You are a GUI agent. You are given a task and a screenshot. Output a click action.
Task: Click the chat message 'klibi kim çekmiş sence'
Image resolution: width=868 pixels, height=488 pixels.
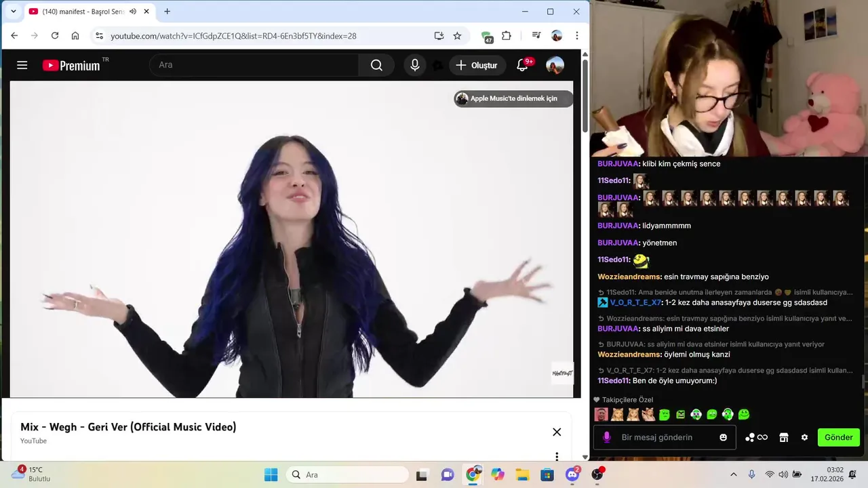pyautogui.click(x=682, y=163)
